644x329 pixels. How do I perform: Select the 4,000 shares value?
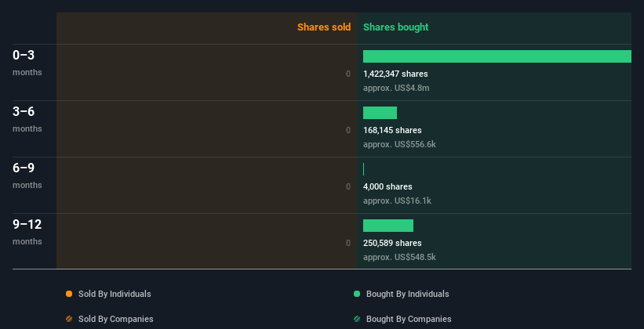387,186
